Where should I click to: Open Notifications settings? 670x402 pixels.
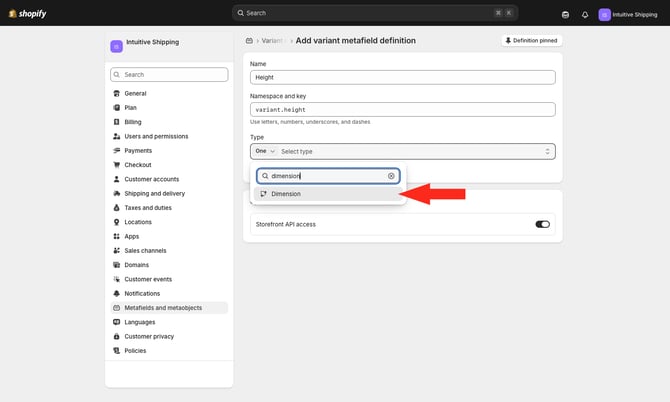(x=142, y=293)
